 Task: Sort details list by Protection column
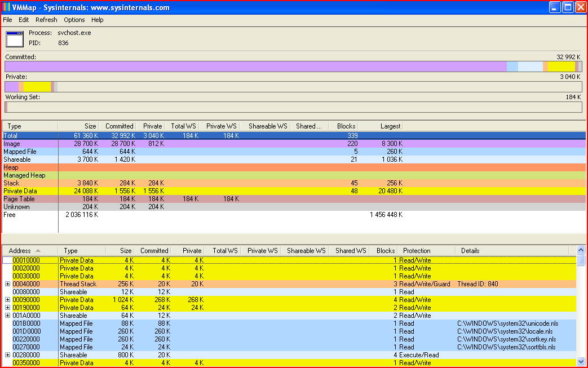[x=427, y=251]
